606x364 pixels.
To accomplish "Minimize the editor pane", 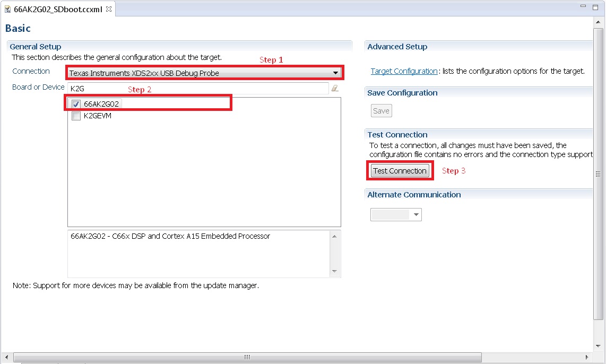I will tap(583, 6).
